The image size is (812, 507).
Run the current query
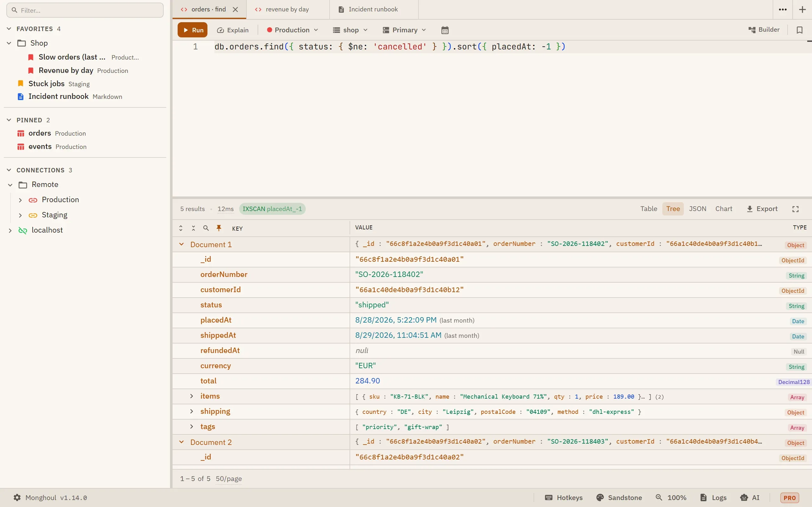(x=193, y=30)
